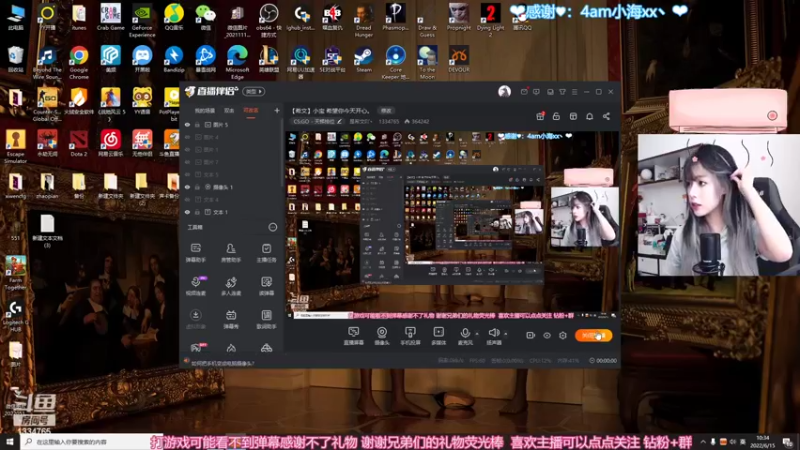Toggle visibility of 图片 4 layer

[187, 137]
